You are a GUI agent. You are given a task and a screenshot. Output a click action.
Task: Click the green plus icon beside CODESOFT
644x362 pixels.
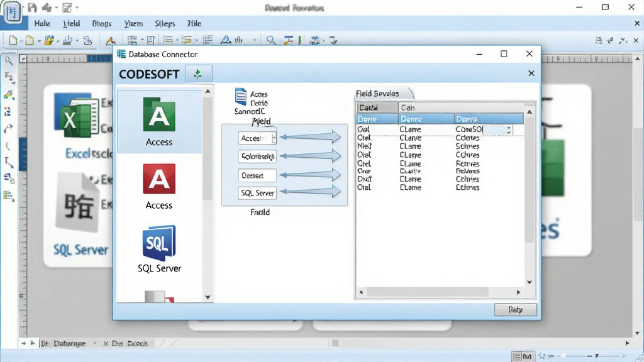198,74
